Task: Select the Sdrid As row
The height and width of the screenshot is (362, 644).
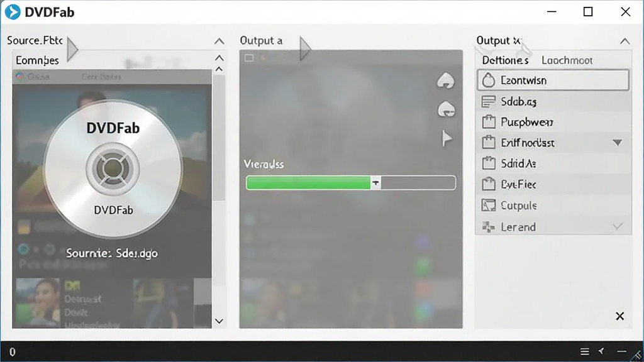Action: pyautogui.click(x=553, y=163)
